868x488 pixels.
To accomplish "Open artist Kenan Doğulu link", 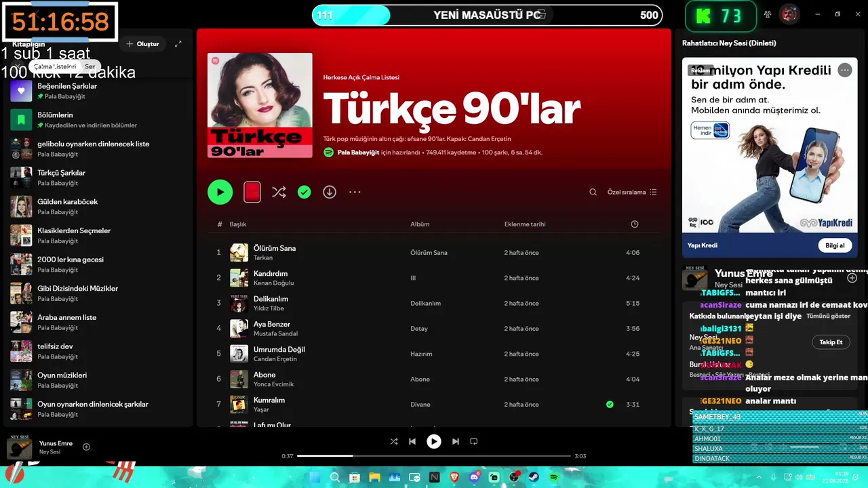I will coord(274,283).
